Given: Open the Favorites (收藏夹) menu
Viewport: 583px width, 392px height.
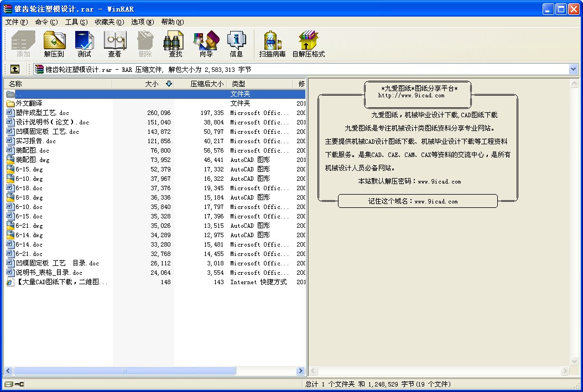Looking at the screenshot, I should click(x=109, y=22).
